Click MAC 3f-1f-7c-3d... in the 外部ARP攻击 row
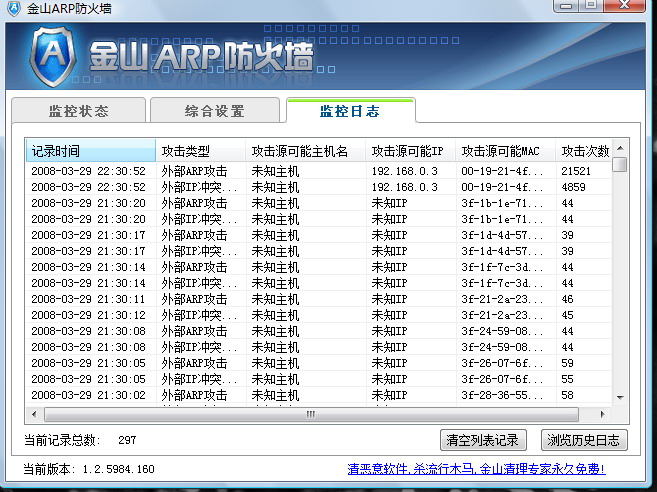The height and width of the screenshot is (492, 657). point(502,267)
